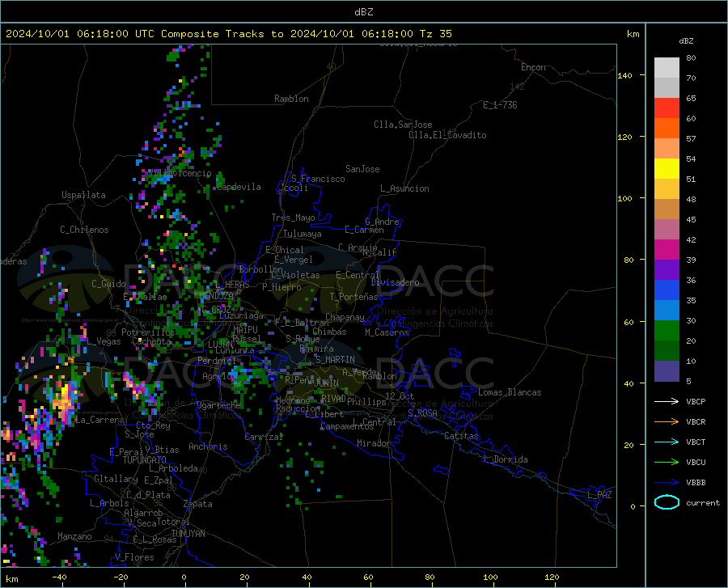
Task: Click the Lomas_Blancas map label
Action: click(x=510, y=392)
